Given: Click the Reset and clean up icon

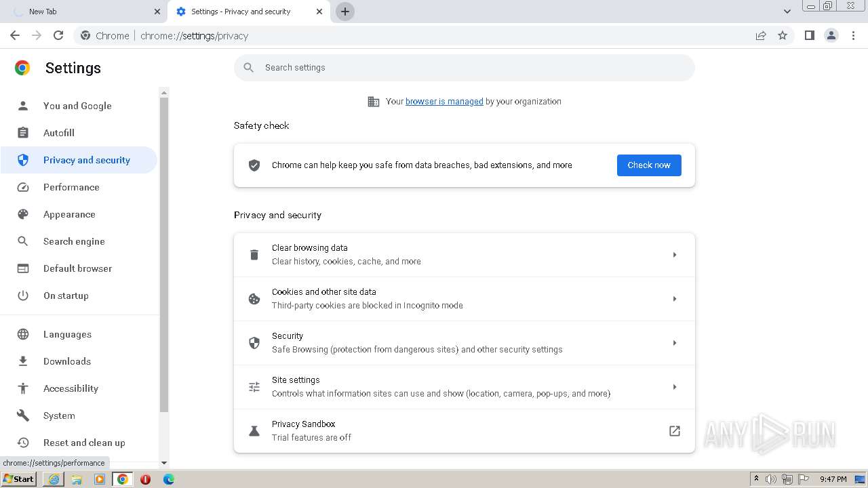Looking at the screenshot, I should [x=23, y=443].
